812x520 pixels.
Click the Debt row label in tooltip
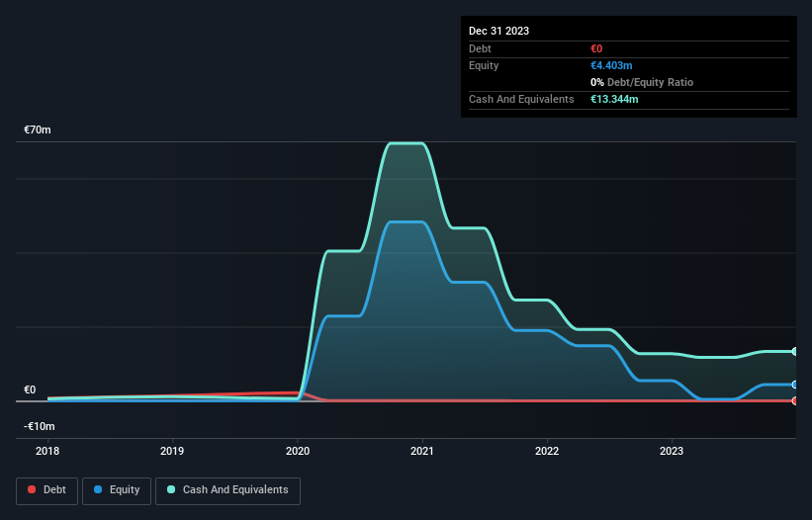pos(480,48)
